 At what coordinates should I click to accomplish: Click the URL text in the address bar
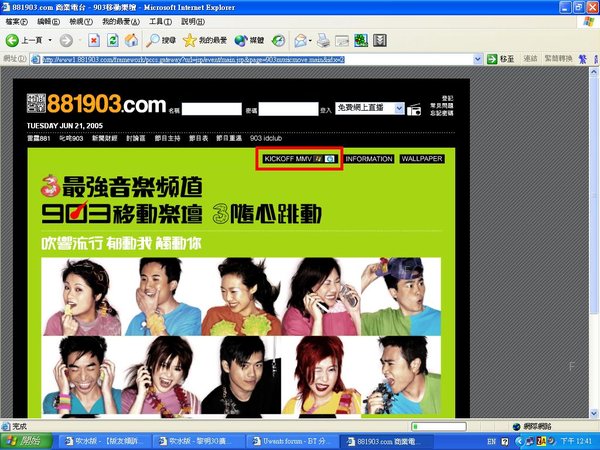click(194, 59)
